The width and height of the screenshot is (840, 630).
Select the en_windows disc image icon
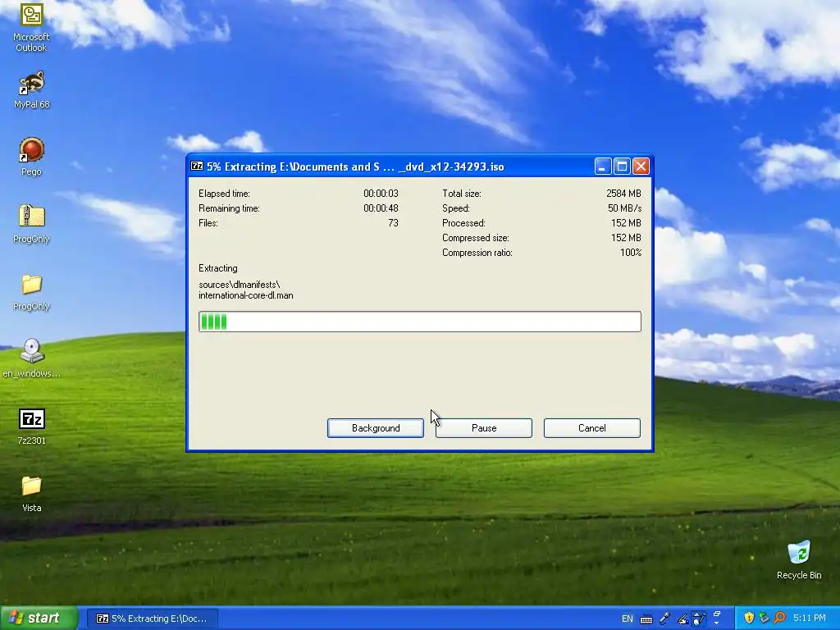click(x=31, y=358)
